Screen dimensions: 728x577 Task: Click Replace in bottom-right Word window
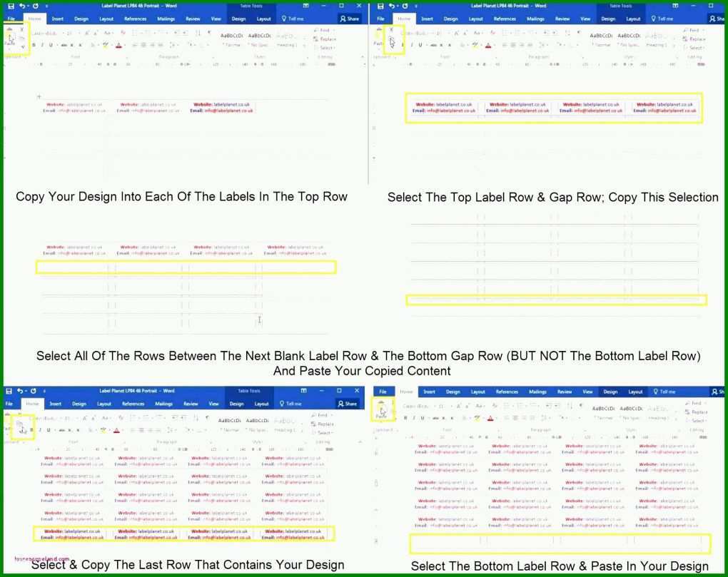697,412
